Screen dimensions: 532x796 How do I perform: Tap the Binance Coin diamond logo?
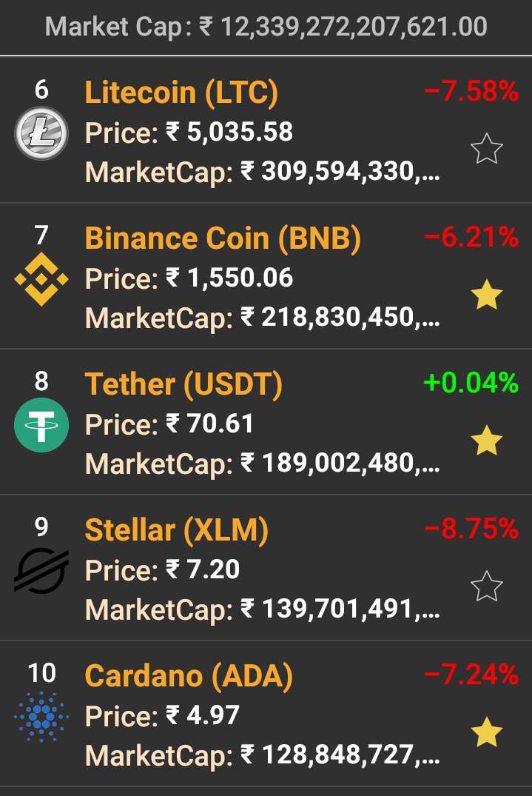[x=41, y=279]
